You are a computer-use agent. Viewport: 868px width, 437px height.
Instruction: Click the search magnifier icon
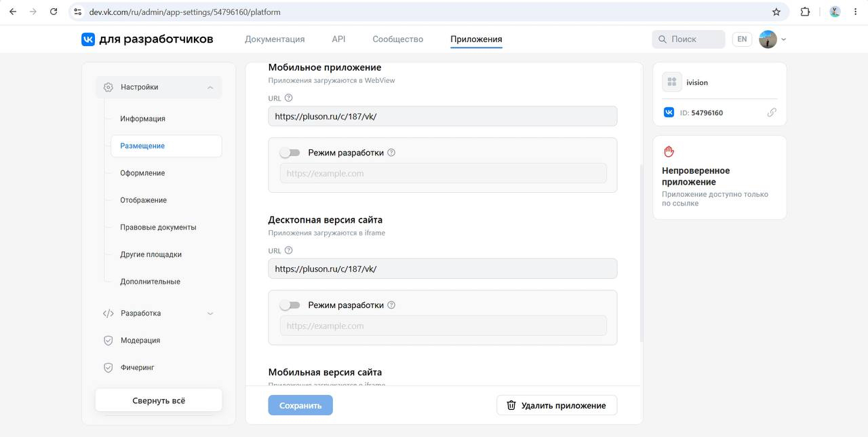[663, 39]
